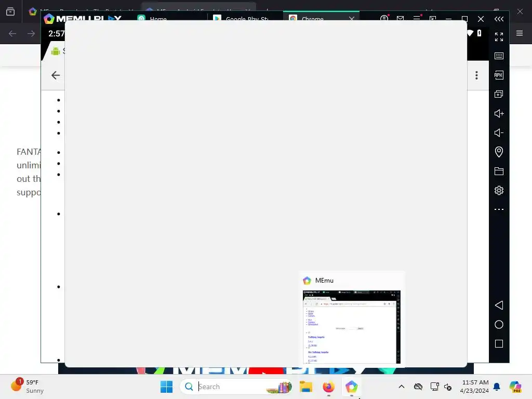Open the MEmu mail messages icon
Image resolution: width=532 pixels, height=399 pixels.
(x=401, y=19)
